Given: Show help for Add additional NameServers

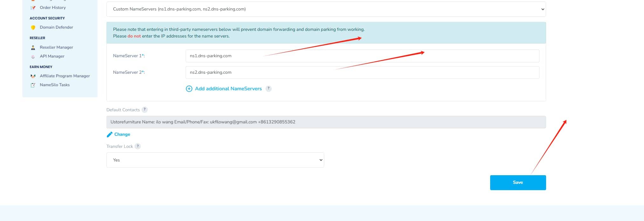Looking at the screenshot, I should [269, 89].
